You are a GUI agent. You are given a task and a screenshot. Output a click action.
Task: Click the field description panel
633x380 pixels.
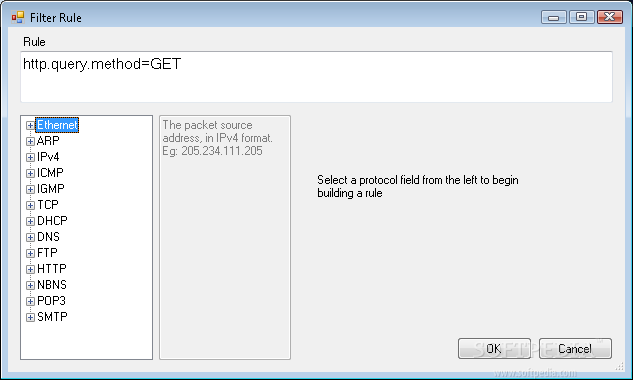point(225,237)
